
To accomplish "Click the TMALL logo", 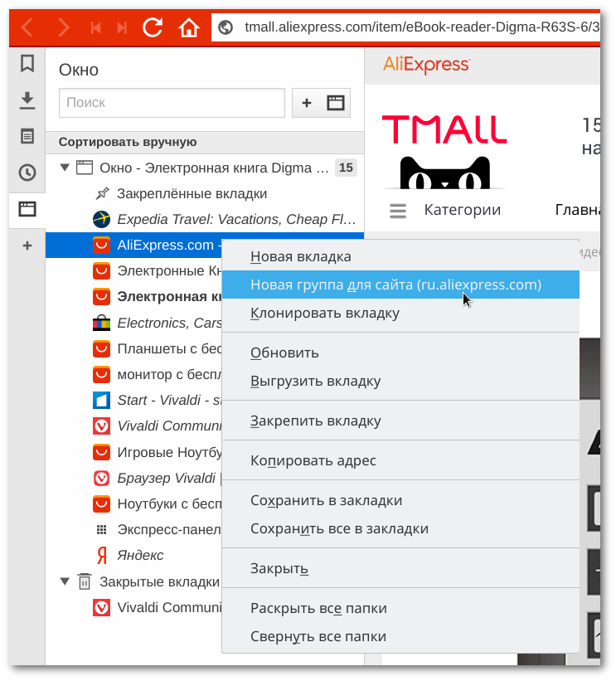I will coord(444,130).
